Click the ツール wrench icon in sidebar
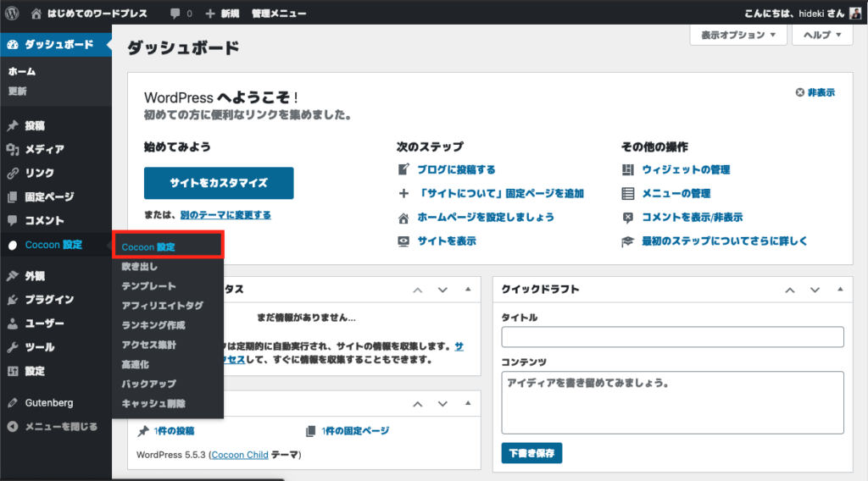 [x=13, y=347]
